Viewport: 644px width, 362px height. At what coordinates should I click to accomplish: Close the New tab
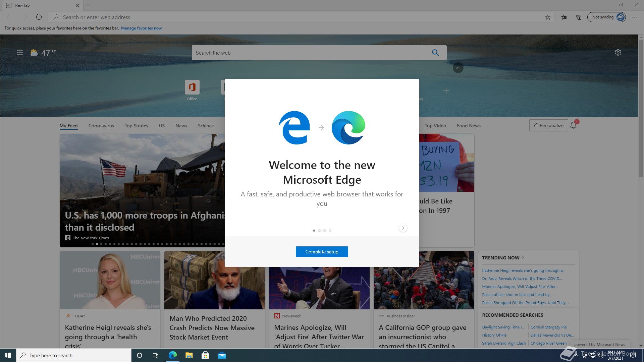(x=77, y=5)
